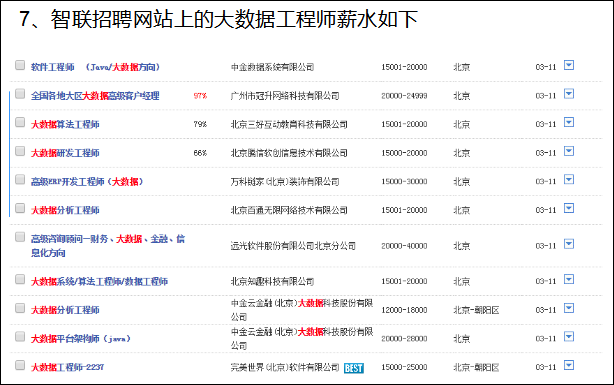
Task: Open company link 北京百通无限网络技术有限公司
Action: [289, 210]
